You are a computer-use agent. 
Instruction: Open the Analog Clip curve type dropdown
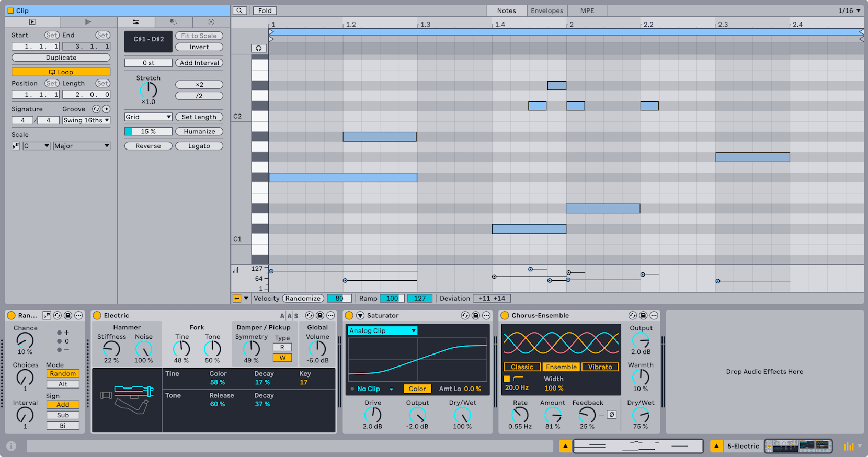tap(383, 330)
